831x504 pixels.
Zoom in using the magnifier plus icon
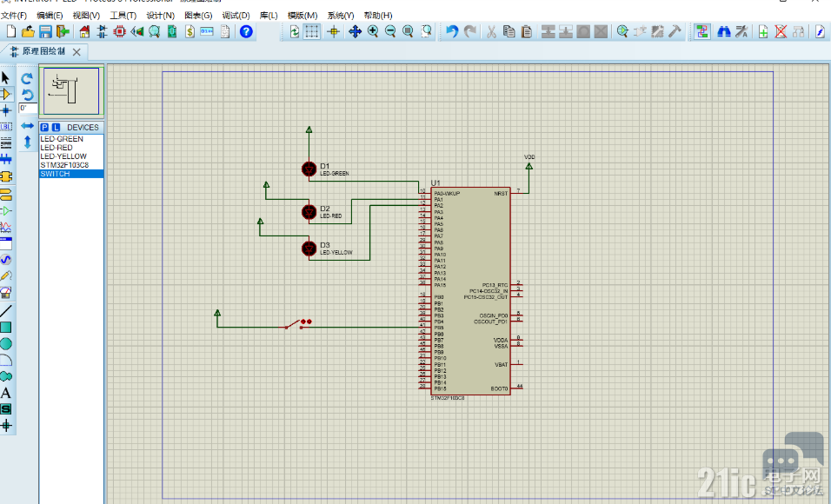(373, 31)
